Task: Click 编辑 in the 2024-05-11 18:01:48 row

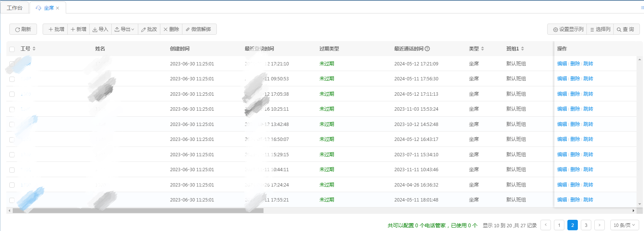Action: click(562, 200)
